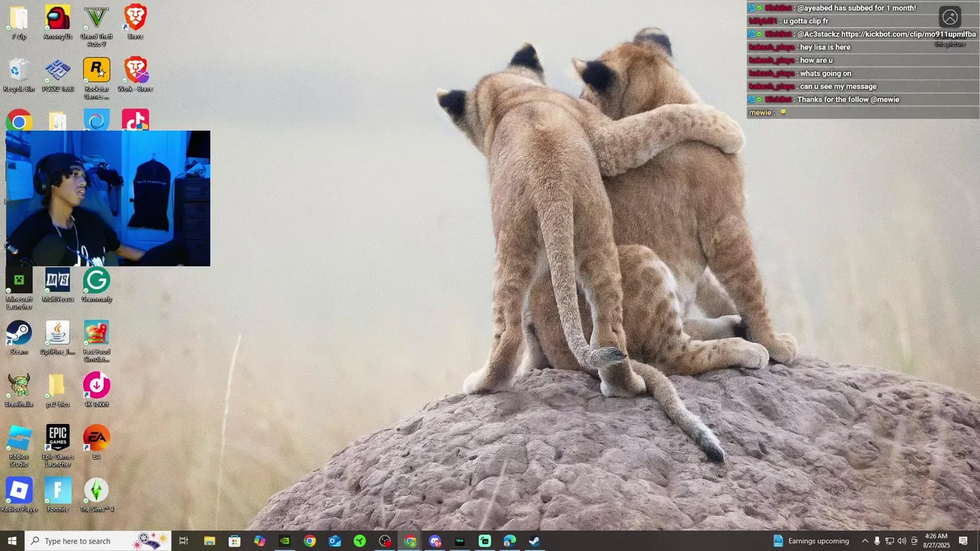Open Microsoft Store from the taskbar
Screen dimensions: 980x551
(x=234, y=541)
